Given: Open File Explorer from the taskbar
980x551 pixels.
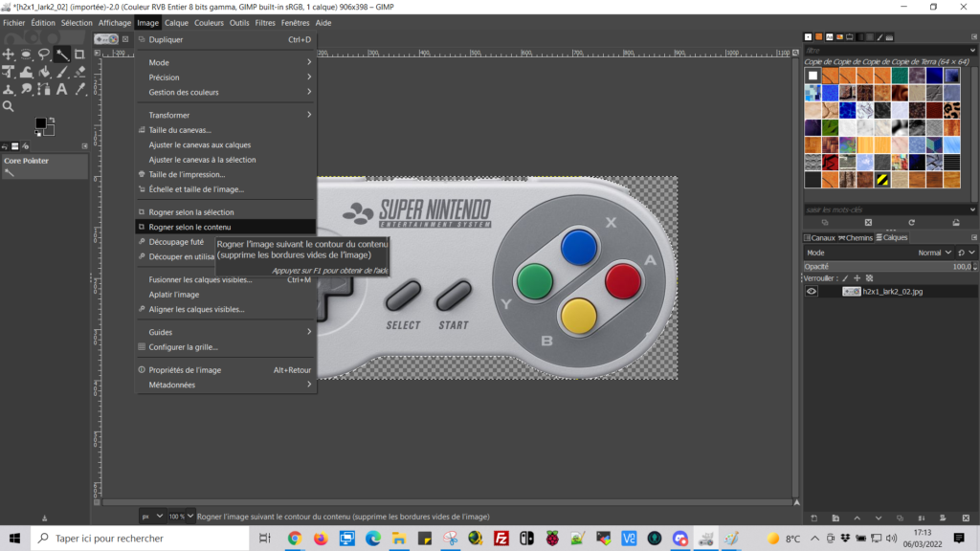Looking at the screenshot, I should click(399, 539).
